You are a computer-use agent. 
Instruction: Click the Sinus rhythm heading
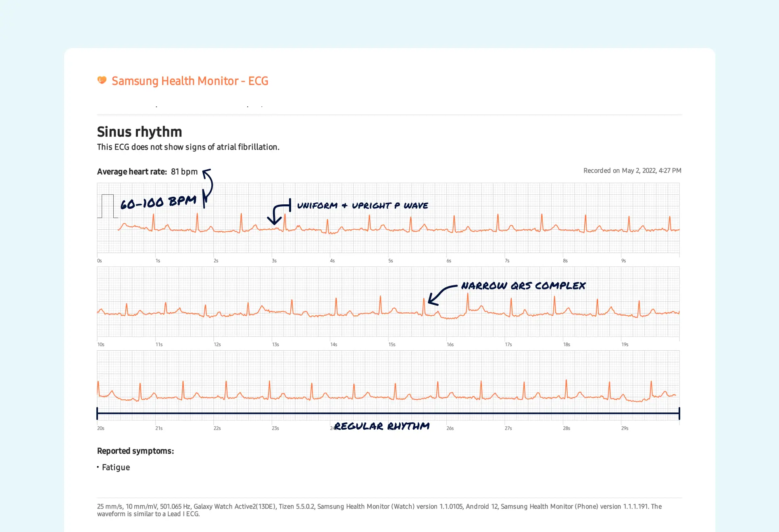(x=139, y=132)
